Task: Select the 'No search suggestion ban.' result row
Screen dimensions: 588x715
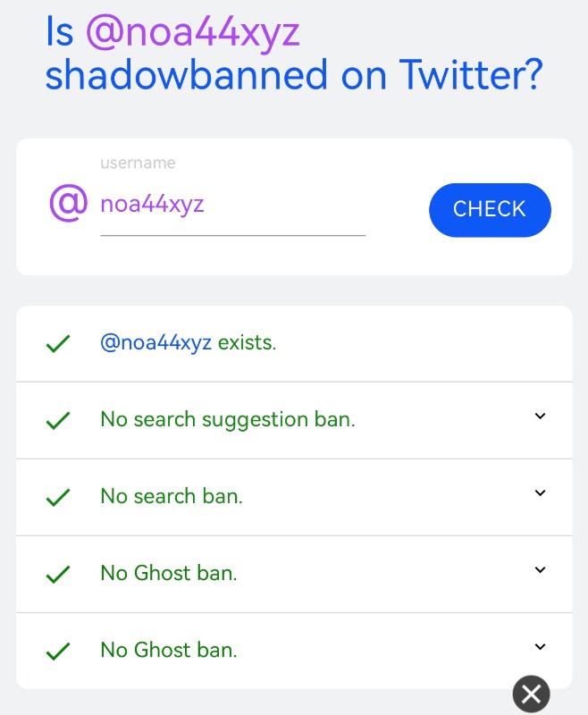Action: coord(294,420)
